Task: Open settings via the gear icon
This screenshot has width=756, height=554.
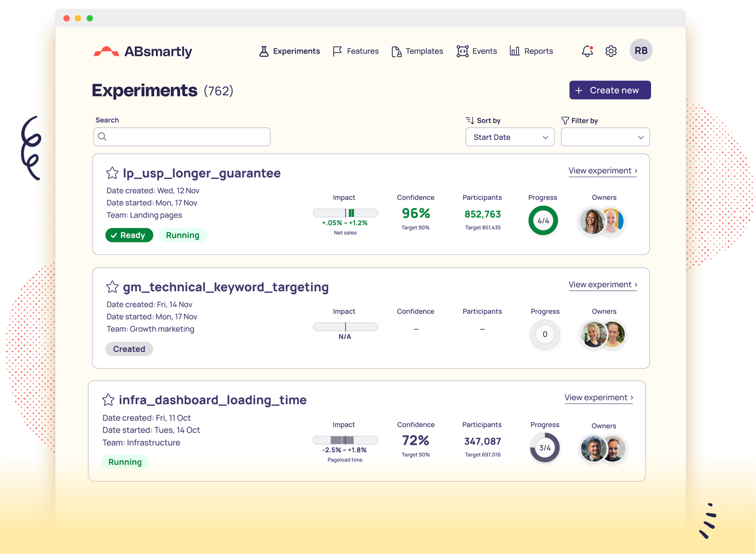Action: pyautogui.click(x=611, y=51)
